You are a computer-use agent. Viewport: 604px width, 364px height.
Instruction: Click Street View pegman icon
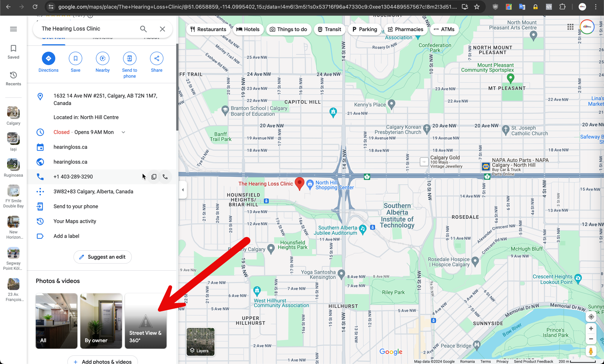point(591,351)
